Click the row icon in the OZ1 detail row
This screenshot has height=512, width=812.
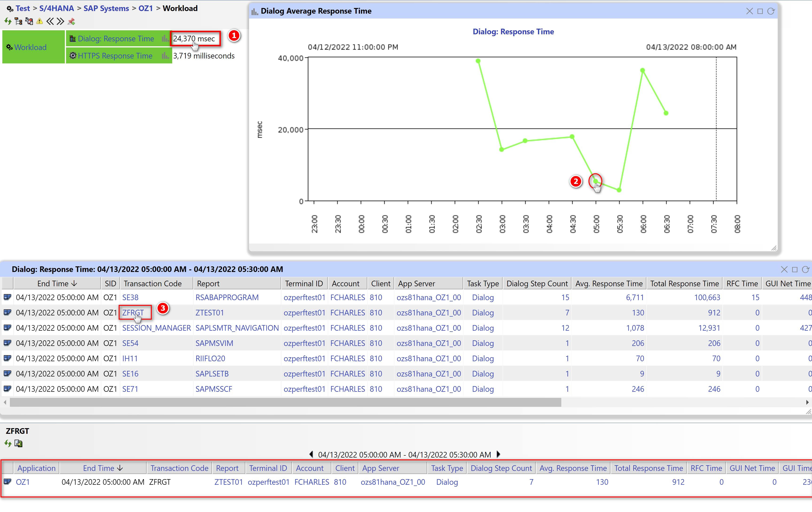8,482
